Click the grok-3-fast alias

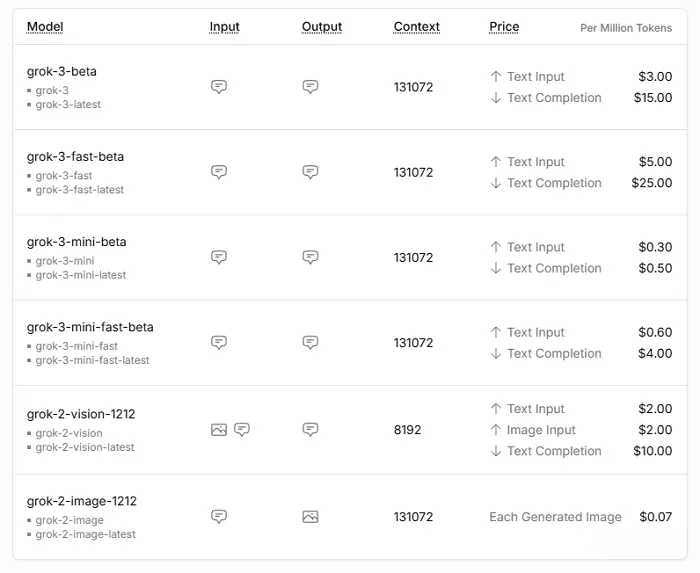point(64,176)
